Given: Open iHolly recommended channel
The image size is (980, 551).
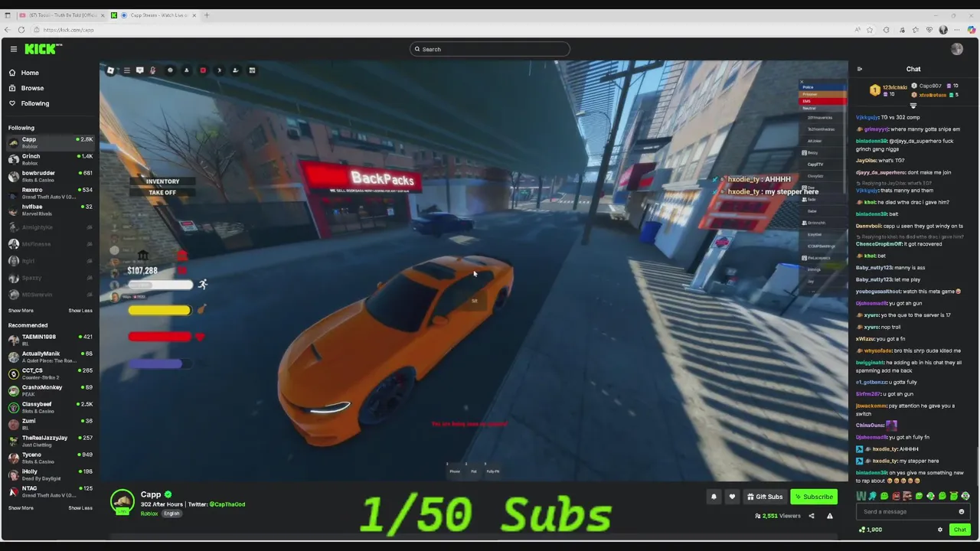Looking at the screenshot, I should pos(50,474).
